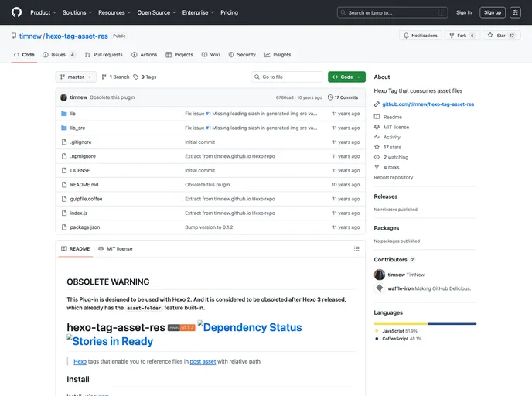The image size is (532, 396).
Task: Click the Go to file search field
Action: pos(286,77)
